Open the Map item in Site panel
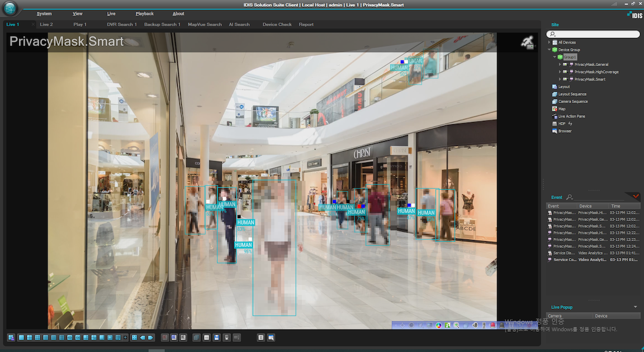The height and width of the screenshot is (352, 644). coord(562,109)
